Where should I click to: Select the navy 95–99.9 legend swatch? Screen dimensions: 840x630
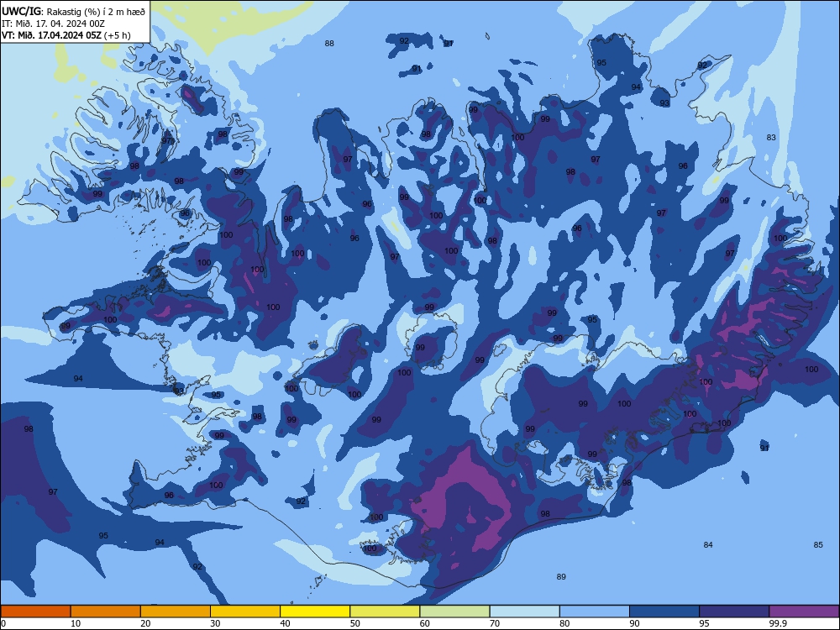[734, 612]
